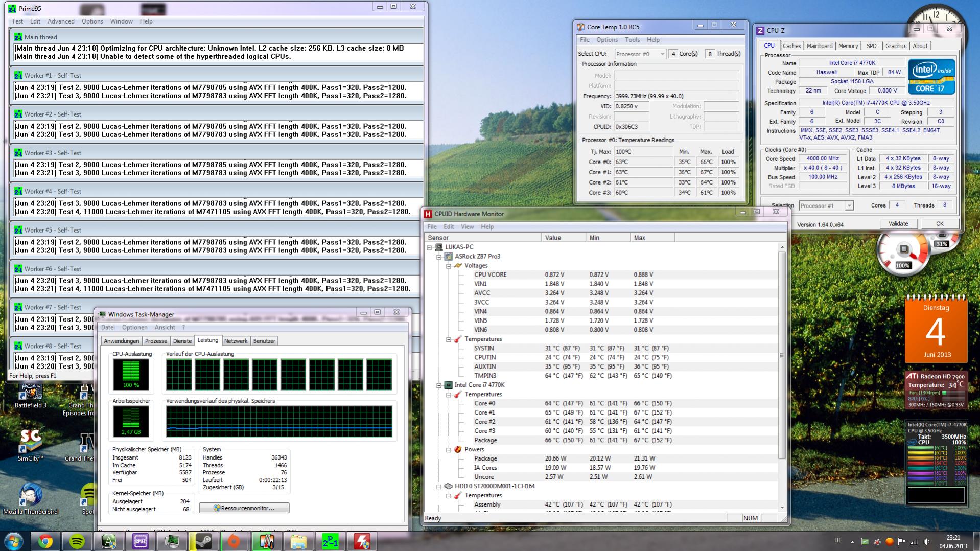Open the Tools menu in Core Temp
Image resolution: width=980 pixels, height=551 pixels.
point(632,40)
